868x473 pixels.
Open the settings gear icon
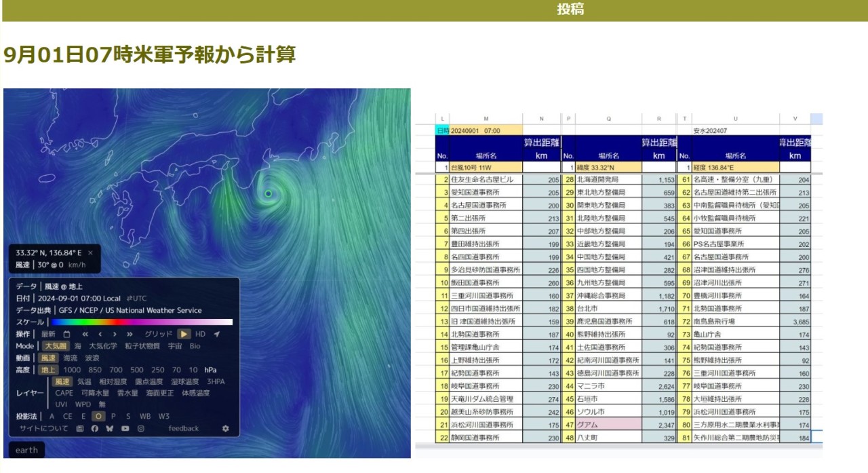click(225, 428)
